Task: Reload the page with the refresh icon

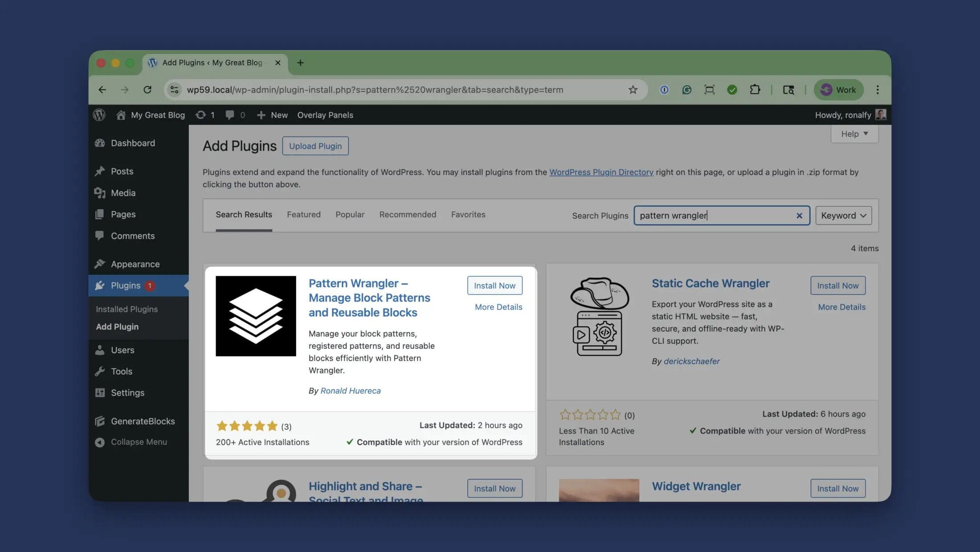Action: pyautogui.click(x=147, y=90)
